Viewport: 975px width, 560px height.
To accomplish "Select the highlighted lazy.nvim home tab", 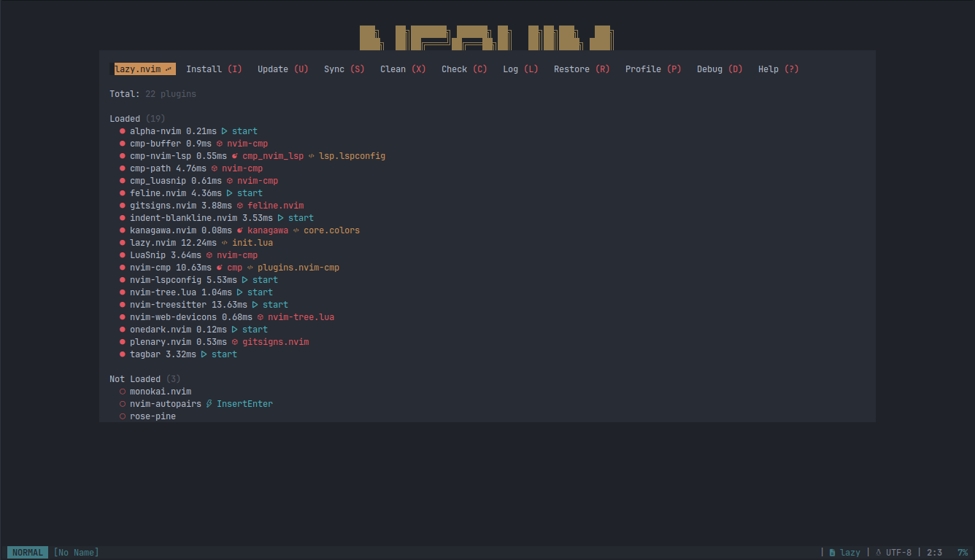I will click(143, 69).
